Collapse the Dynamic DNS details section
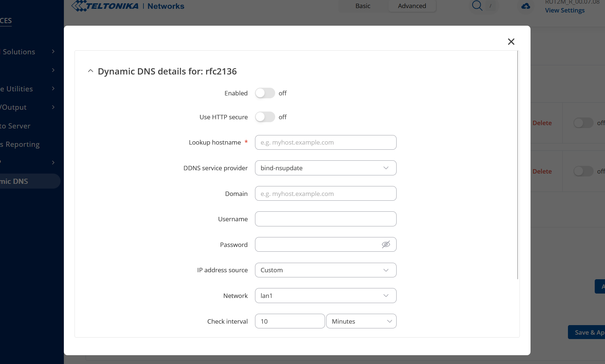 91,71
